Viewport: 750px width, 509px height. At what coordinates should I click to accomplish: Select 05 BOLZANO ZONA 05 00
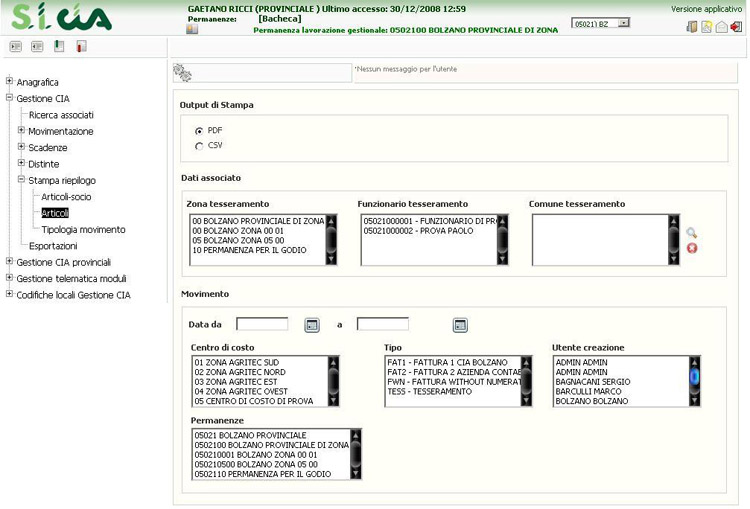(238, 240)
